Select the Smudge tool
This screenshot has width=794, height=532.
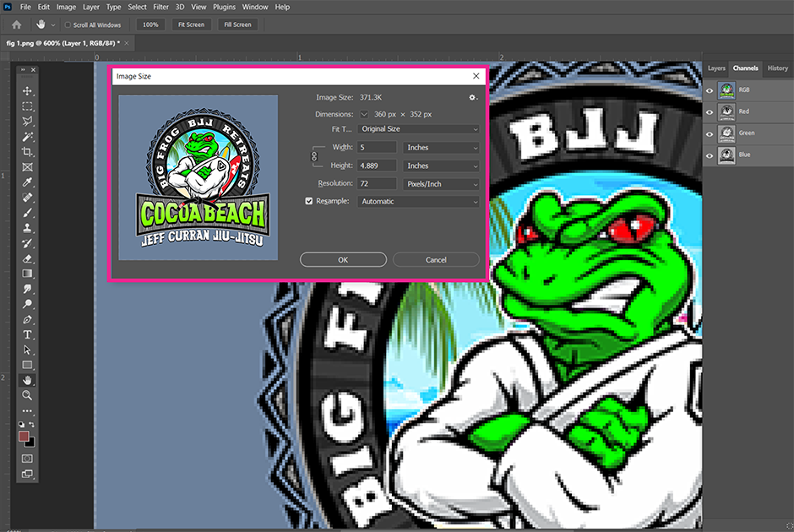(27, 289)
